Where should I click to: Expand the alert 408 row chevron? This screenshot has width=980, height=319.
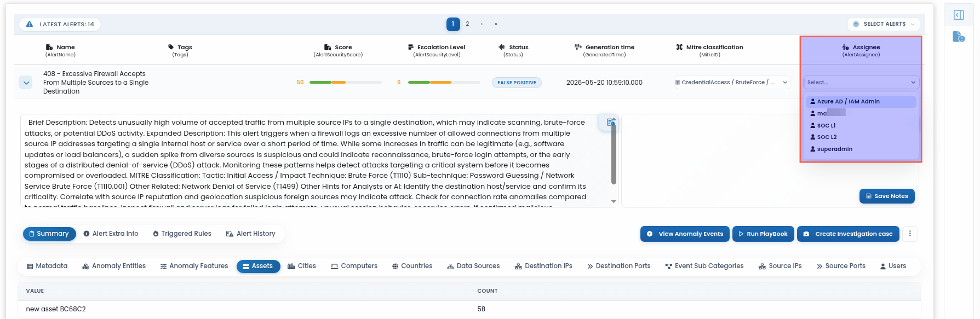(26, 83)
